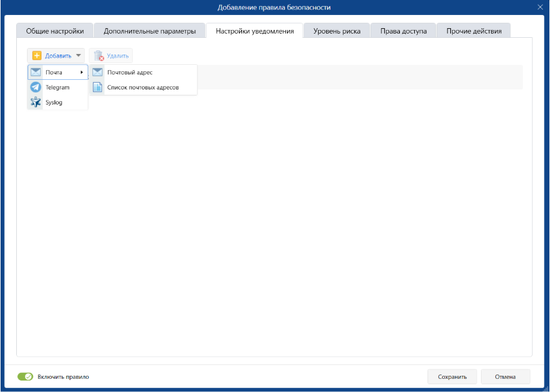This screenshot has width=550, height=392.
Task: Click the Отмена button
Action: (x=505, y=377)
